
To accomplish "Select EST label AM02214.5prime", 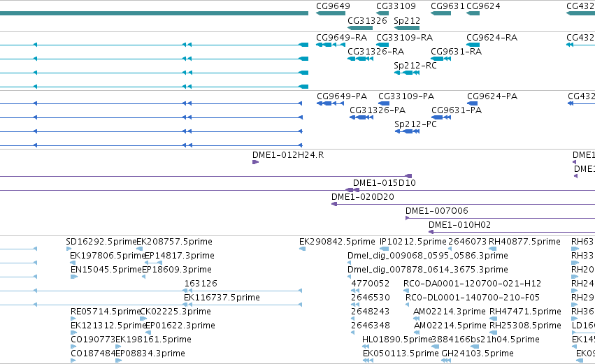I will (450, 326).
